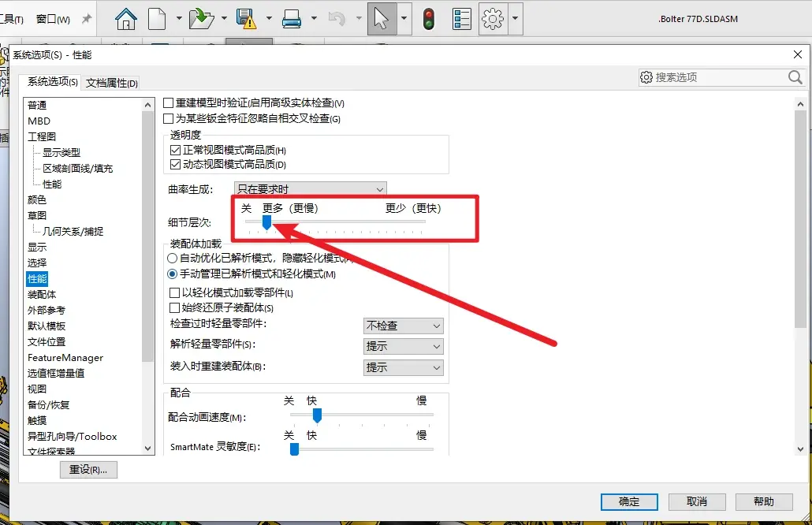This screenshot has height=525, width=812.
Task: Select 异型孔向导/Toolbox item
Action: tap(72, 437)
